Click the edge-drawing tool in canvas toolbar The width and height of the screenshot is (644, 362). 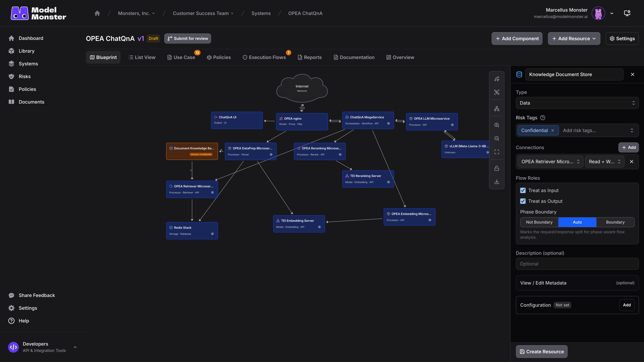[x=497, y=79]
